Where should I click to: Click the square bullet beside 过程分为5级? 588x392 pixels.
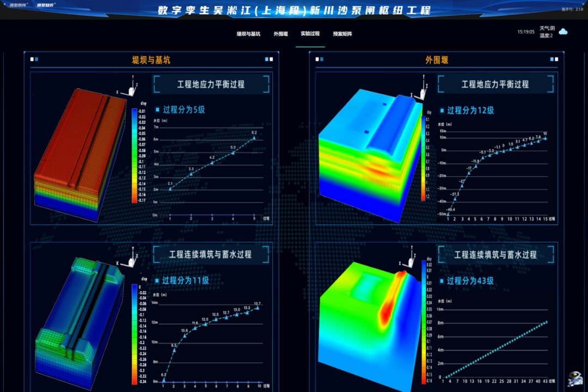click(158, 109)
